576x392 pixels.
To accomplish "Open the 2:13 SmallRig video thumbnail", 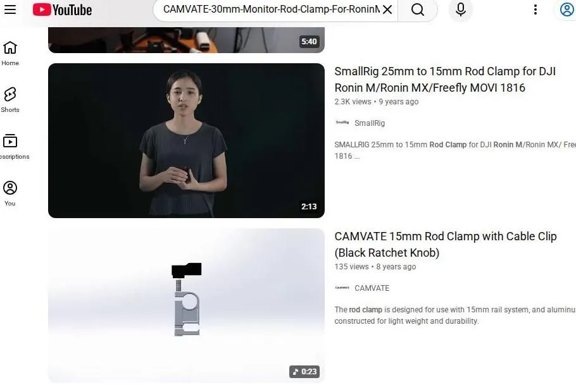I will (x=186, y=140).
